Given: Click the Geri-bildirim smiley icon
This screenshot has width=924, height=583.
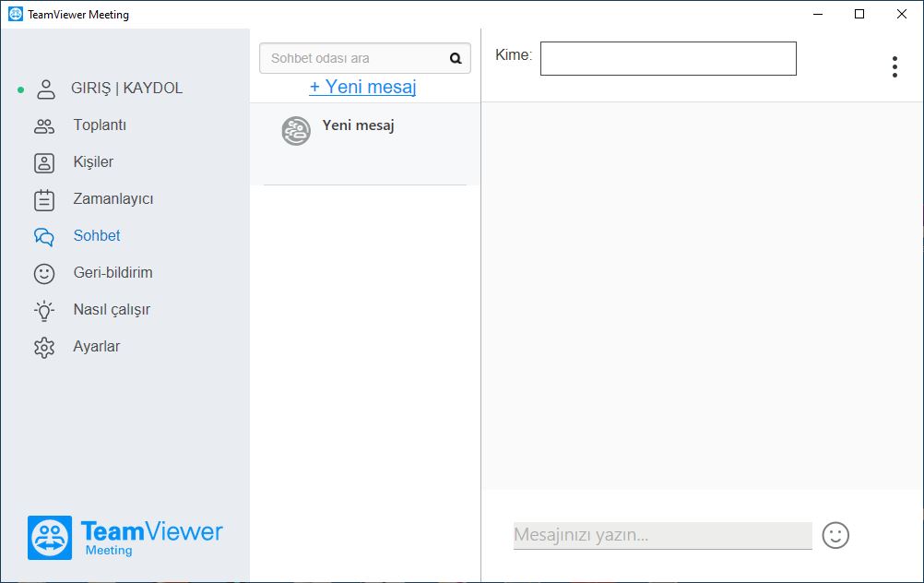Looking at the screenshot, I should tap(44, 274).
